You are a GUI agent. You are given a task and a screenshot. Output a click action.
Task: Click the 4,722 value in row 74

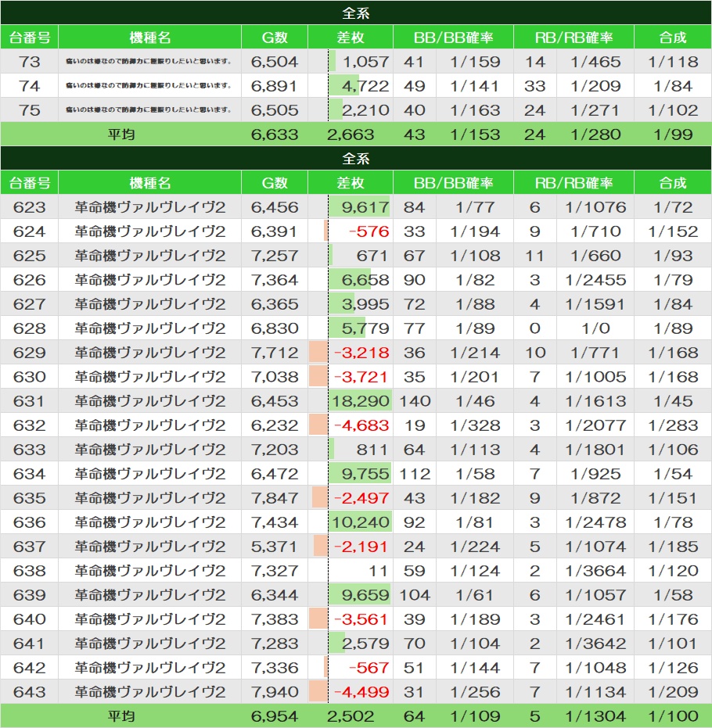(365, 86)
